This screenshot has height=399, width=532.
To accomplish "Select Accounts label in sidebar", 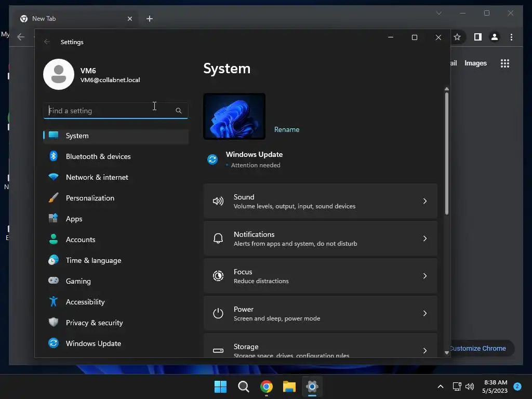I will 81,240.
